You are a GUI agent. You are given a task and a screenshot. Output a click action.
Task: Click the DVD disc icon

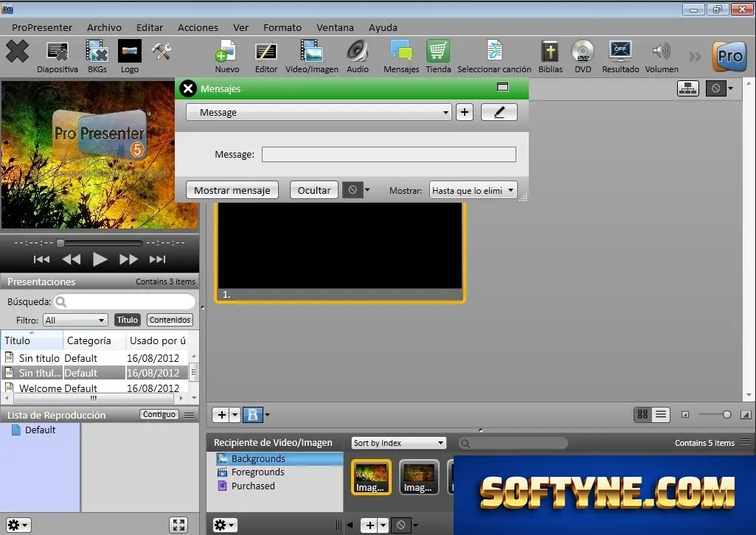[x=583, y=52]
